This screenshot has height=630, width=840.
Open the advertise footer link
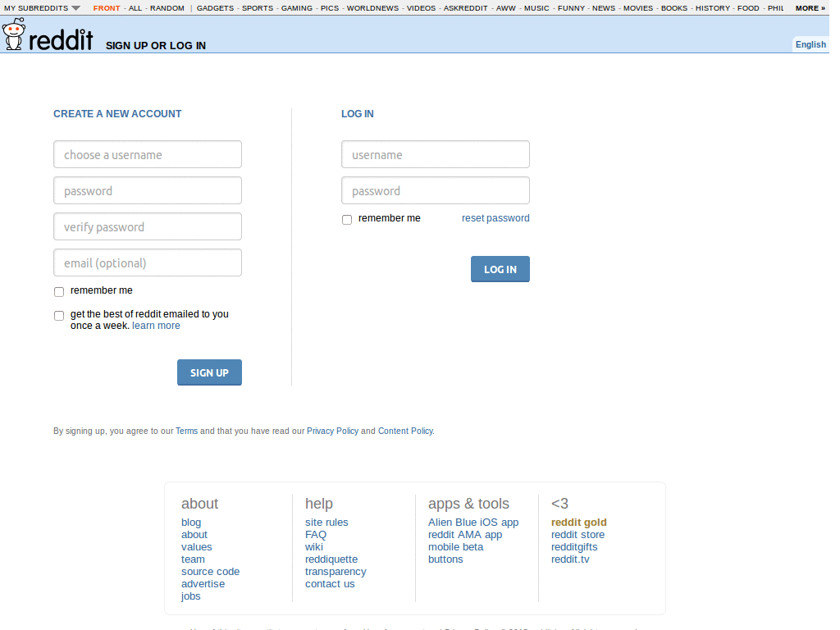pos(203,584)
